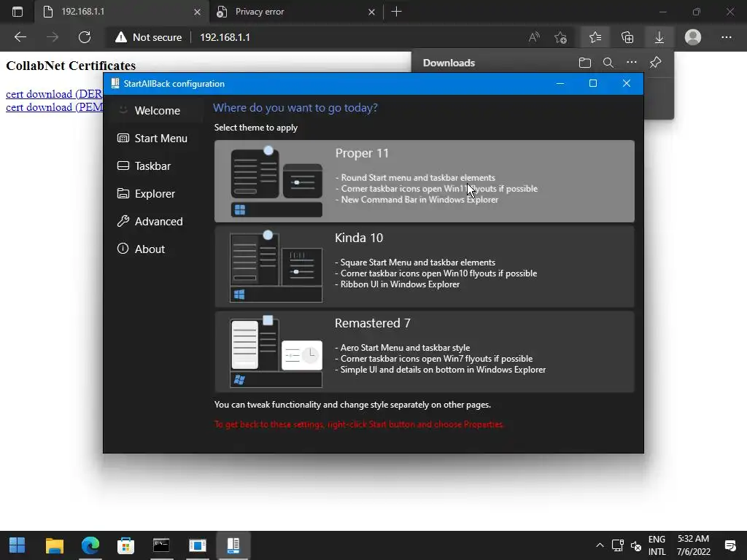Viewport: 747px width, 560px height.
Task: Click the Not secure site warning
Action: pyautogui.click(x=149, y=37)
